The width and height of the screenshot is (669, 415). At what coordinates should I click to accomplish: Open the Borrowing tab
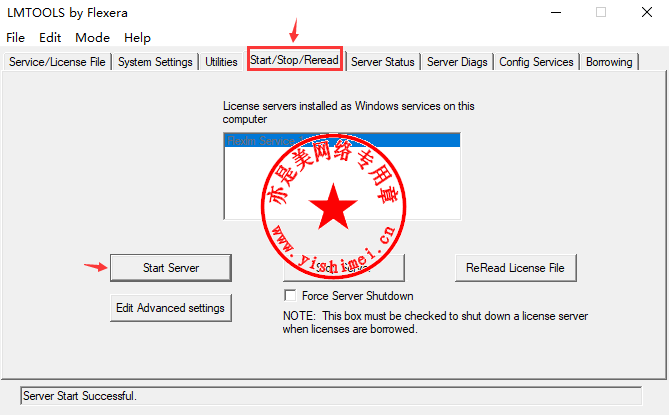click(x=609, y=62)
